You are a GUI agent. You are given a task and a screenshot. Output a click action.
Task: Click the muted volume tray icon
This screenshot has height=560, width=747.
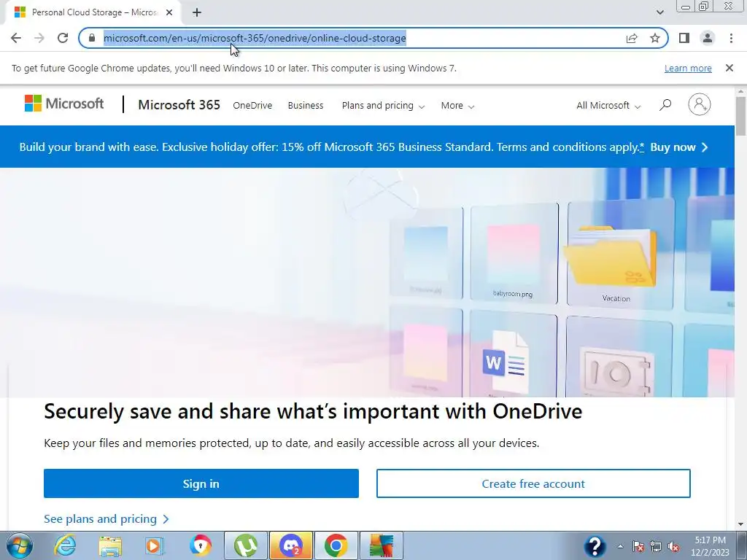pos(673,546)
